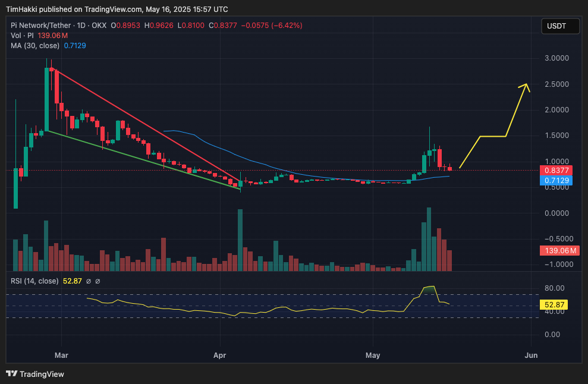Click the TradingView logo icon
The height and width of the screenshot is (384, 588).
[11, 374]
